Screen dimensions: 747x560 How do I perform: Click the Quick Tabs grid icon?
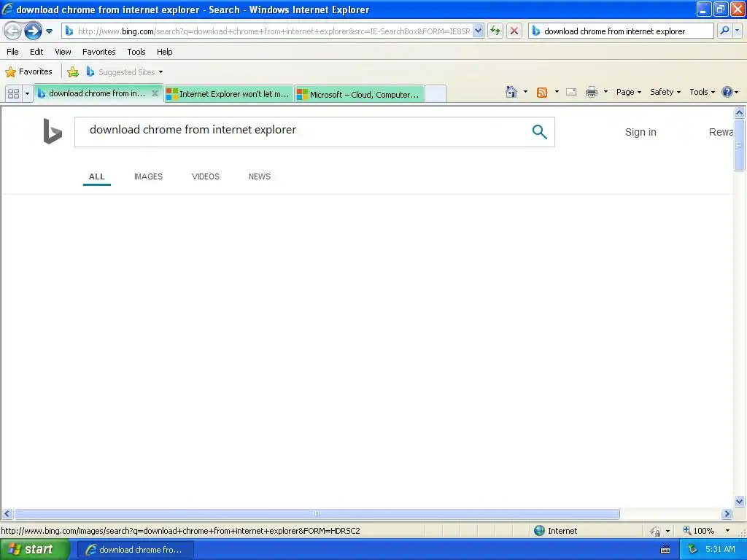pos(13,93)
